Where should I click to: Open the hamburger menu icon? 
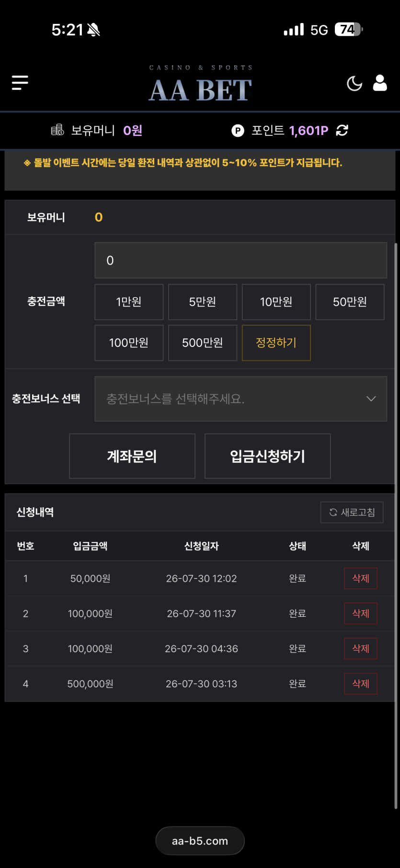tap(20, 83)
